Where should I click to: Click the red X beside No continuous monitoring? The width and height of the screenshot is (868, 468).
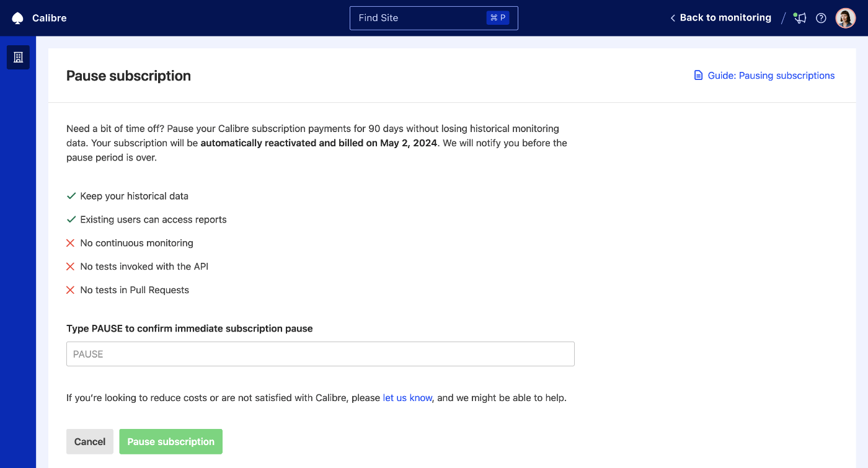pos(70,242)
